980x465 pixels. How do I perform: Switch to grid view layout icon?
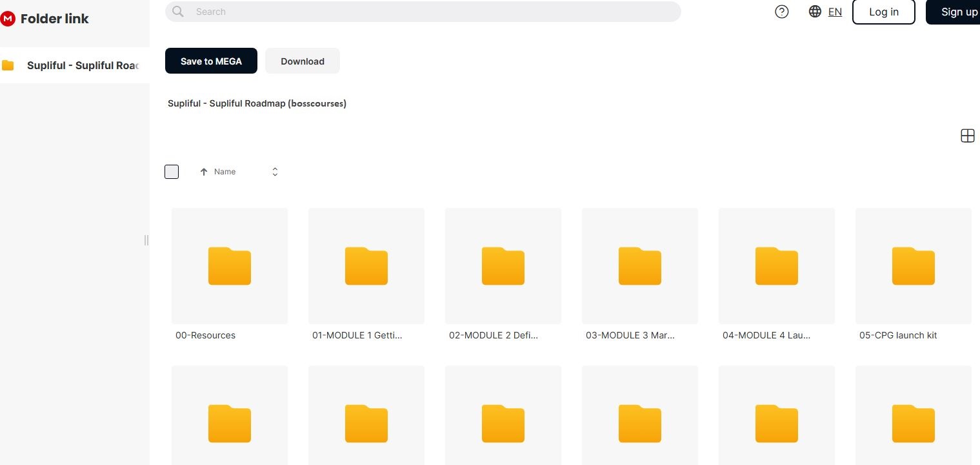967,136
